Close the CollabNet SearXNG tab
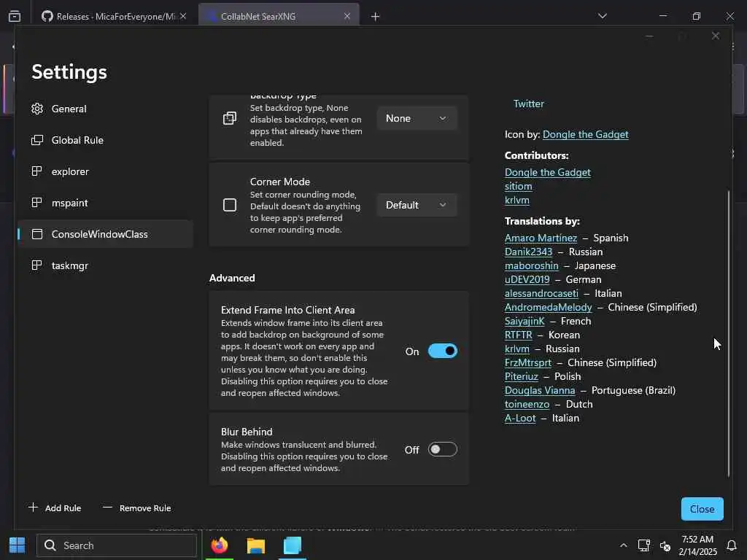Viewport: 747px width, 560px height. tap(347, 16)
